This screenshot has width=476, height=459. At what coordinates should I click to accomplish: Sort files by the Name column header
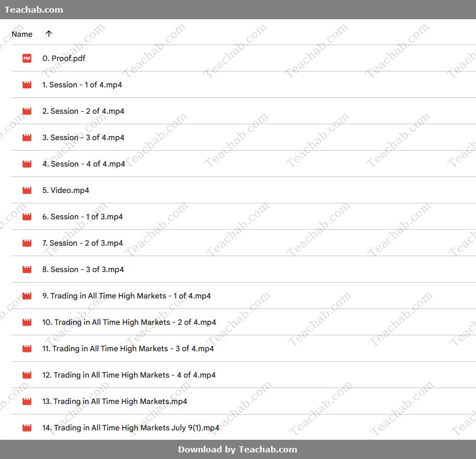pyautogui.click(x=22, y=34)
